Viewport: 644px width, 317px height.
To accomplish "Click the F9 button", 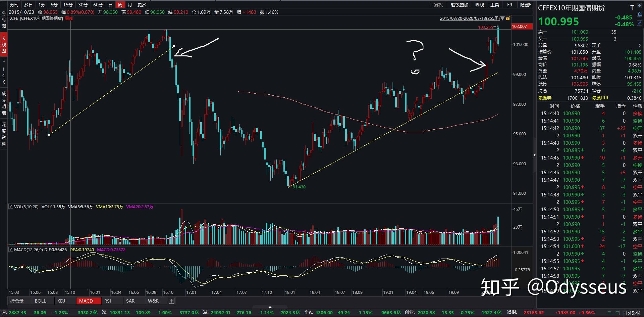I will pyautogui.click(x=509, y=5).
